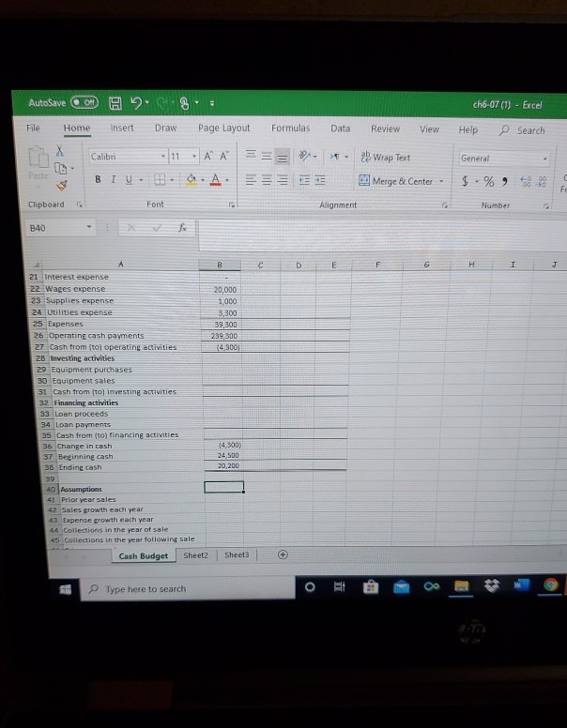Click Decrease Font Size icon

click(x=224, y=157)
